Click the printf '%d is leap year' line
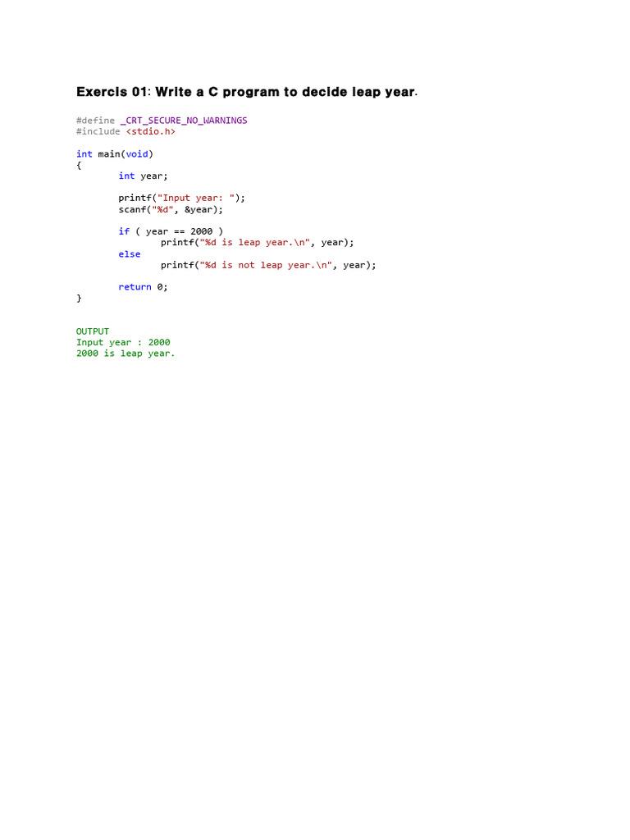This screenshot has height=840, width=630. pyautogui.click(x=258, y=243)
